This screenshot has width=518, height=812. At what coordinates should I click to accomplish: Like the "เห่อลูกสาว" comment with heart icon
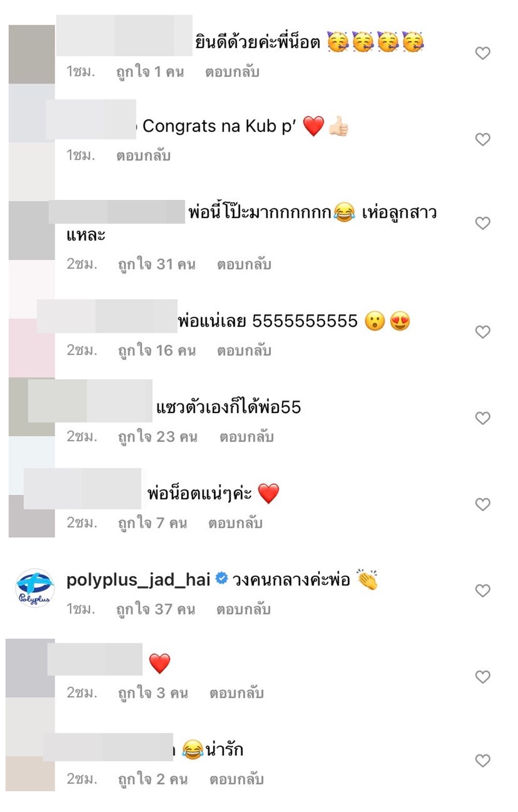click(482, 223)
